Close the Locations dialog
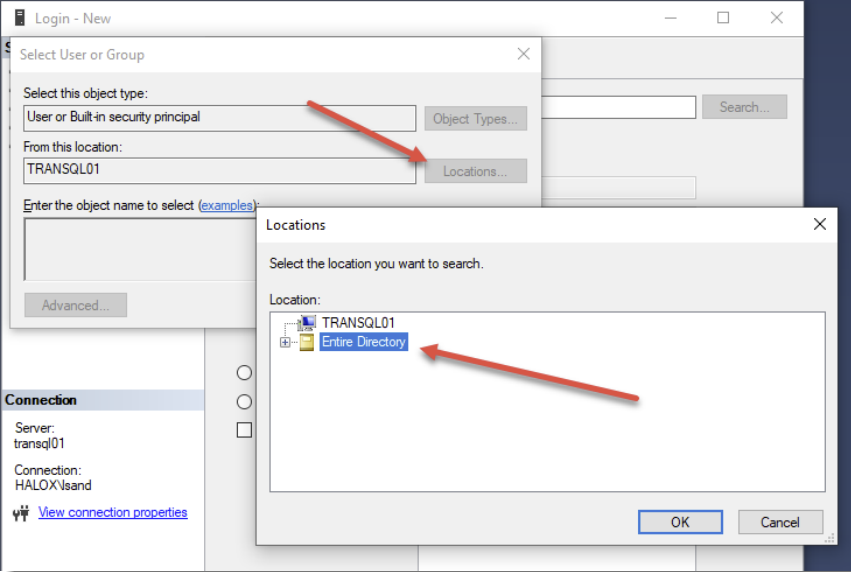 pos(820,224)
